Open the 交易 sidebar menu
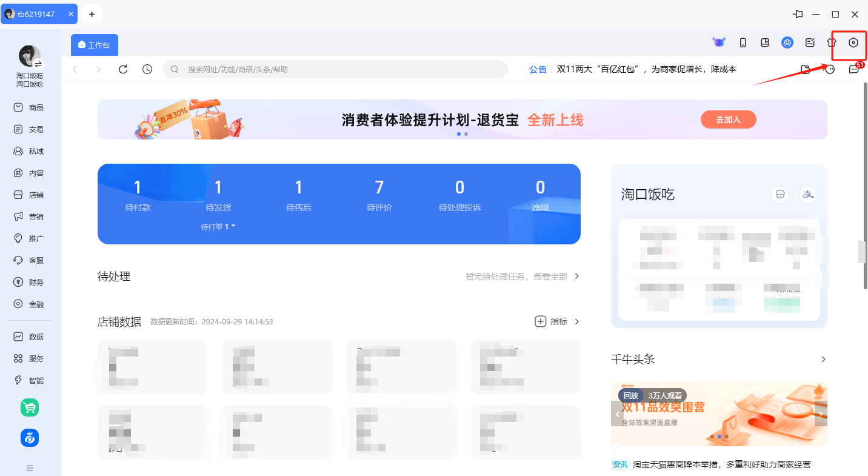 pyautogui.click(x=29, y=129)
